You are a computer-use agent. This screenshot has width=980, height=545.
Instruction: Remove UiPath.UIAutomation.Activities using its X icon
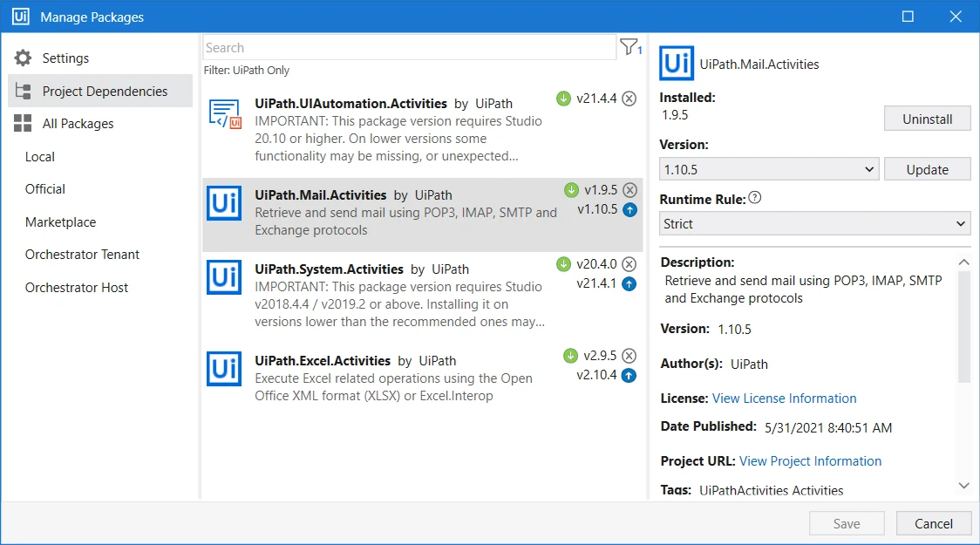coord(630,99)
